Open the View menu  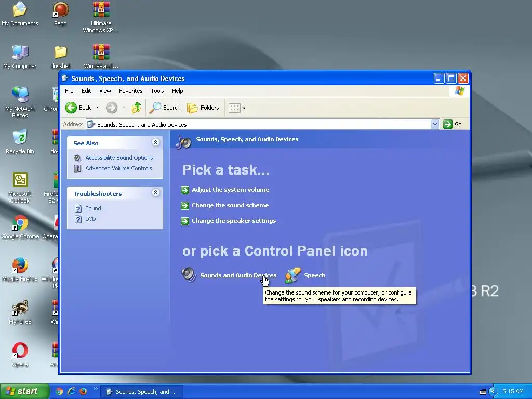[105, 91]
